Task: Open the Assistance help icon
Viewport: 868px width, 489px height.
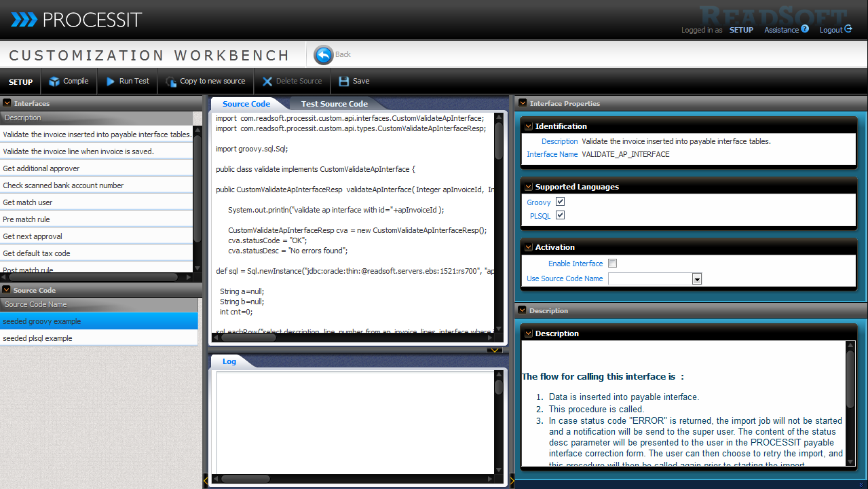Action: [805, 29]
